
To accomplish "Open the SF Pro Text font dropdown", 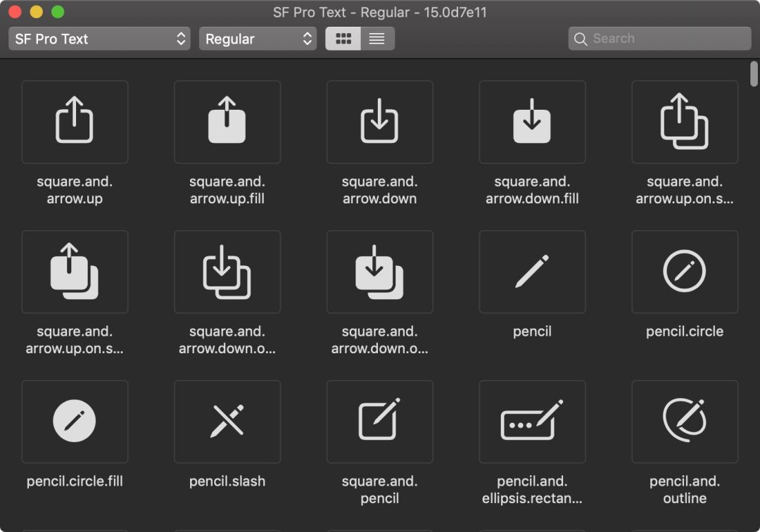I will [x=99, y=39].
